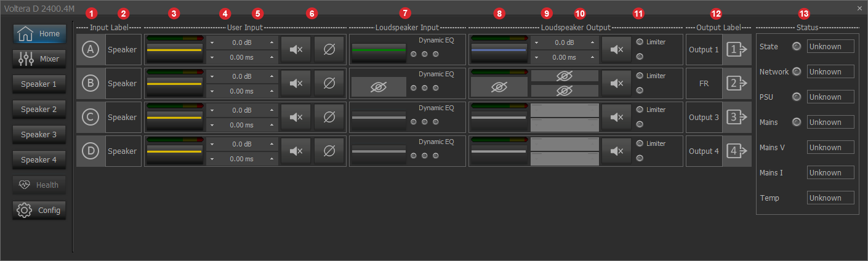Screen dimensions: 868x261
Task: Mute loudspeaker output on row C
Action: point(616,117)
